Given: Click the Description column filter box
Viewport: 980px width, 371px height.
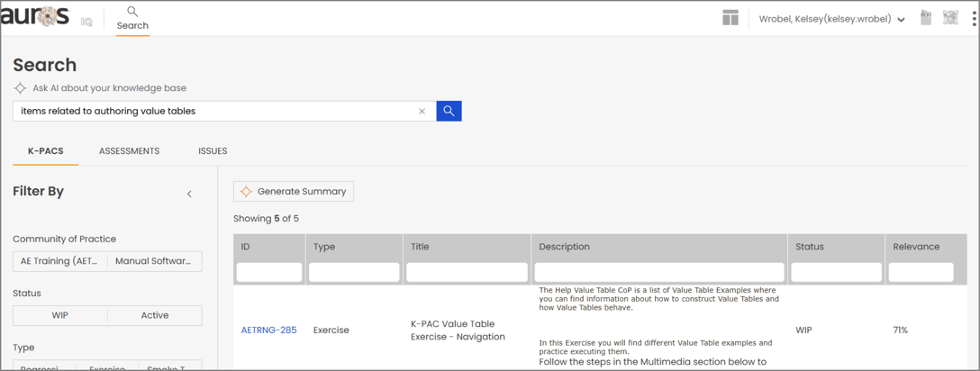Looking at the screenshot, I should pos(659,272).
